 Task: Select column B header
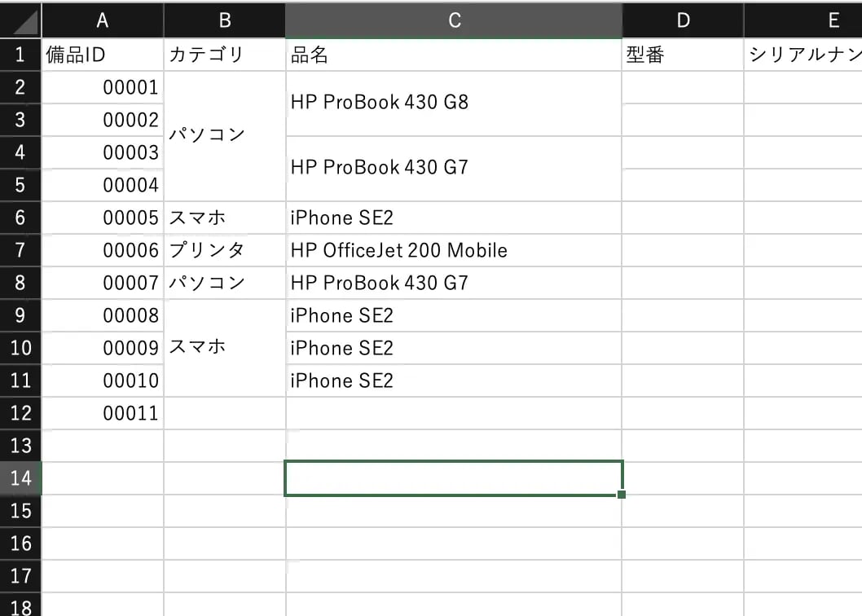click(x=225, y=20)
